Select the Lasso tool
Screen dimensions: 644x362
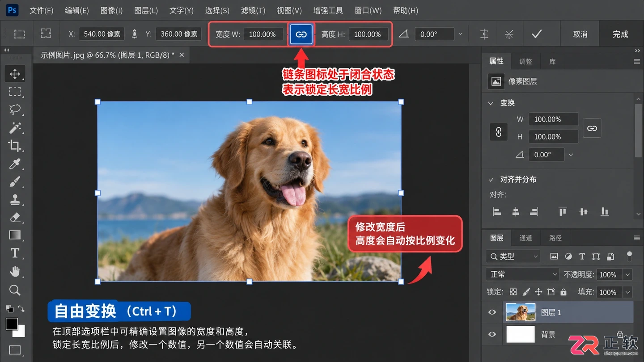tap(15, 109)
